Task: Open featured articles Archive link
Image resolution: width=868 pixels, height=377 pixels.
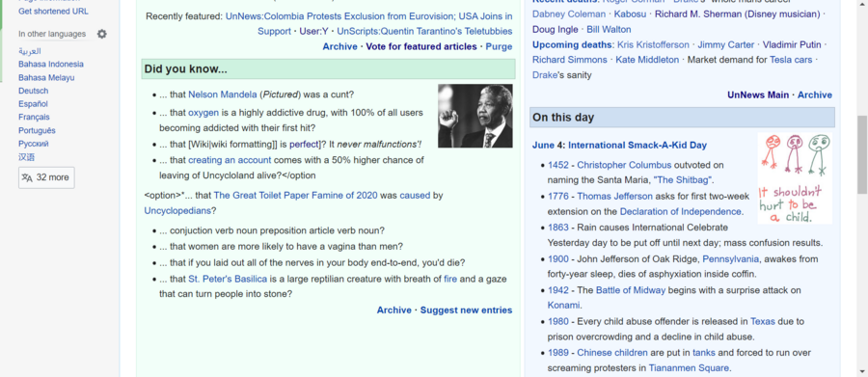Action: [339, 46]
